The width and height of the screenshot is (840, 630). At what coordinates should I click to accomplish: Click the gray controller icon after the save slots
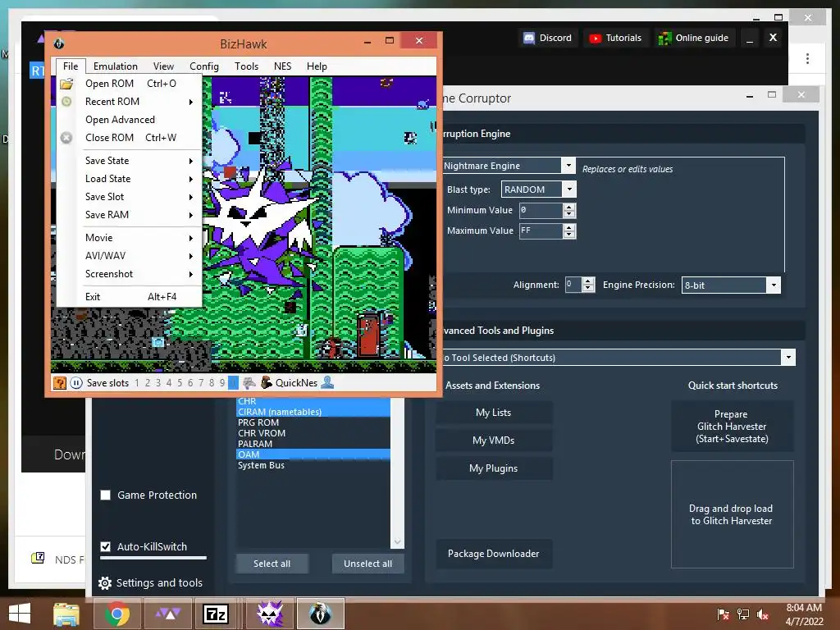pos(249,382)
